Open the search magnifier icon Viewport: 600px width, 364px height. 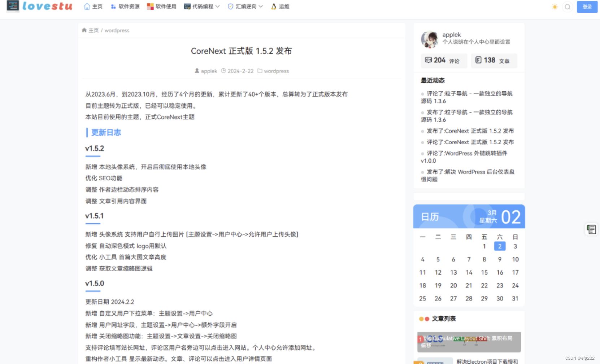click(x=568, y=6)
